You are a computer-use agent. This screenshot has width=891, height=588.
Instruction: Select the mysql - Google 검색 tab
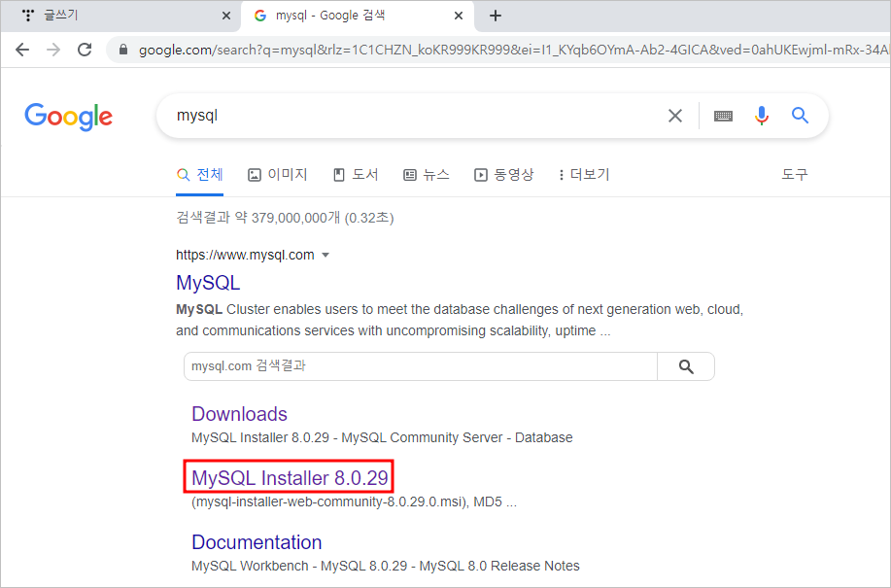358,16
